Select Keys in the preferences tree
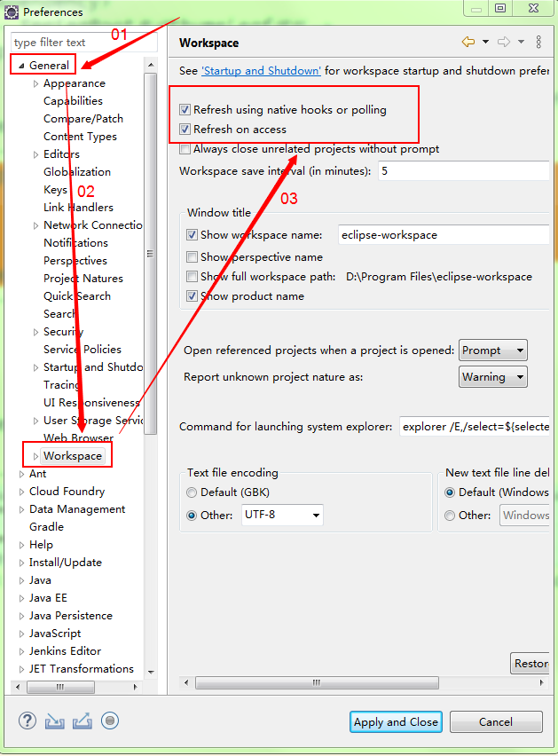The width and height of the screenshot is (558, 756). pyautogui.click(x=55, y=190)
